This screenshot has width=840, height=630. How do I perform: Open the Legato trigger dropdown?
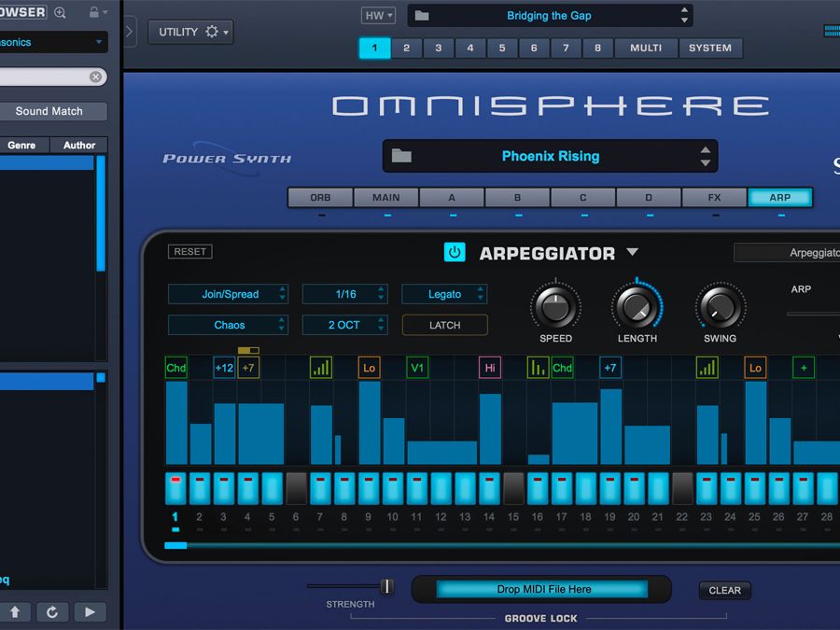(x=444, y=294)
